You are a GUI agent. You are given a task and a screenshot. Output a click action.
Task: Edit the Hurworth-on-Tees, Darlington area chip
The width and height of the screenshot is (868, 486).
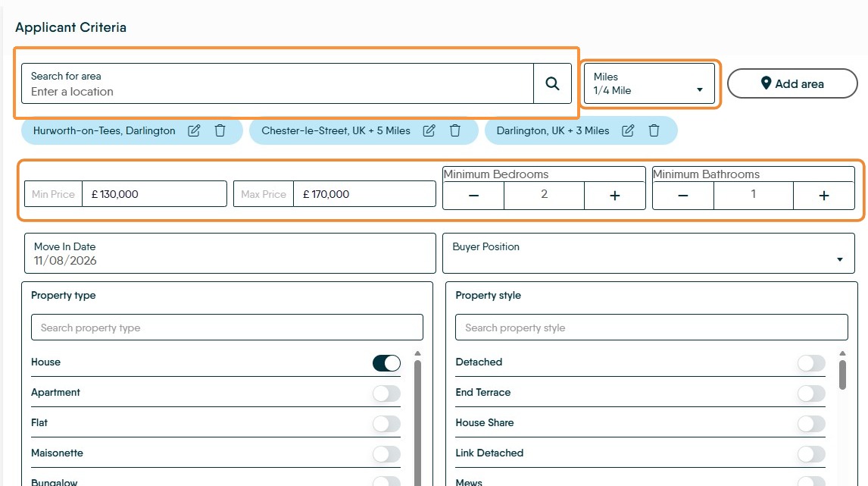click(x=194, y=130)
